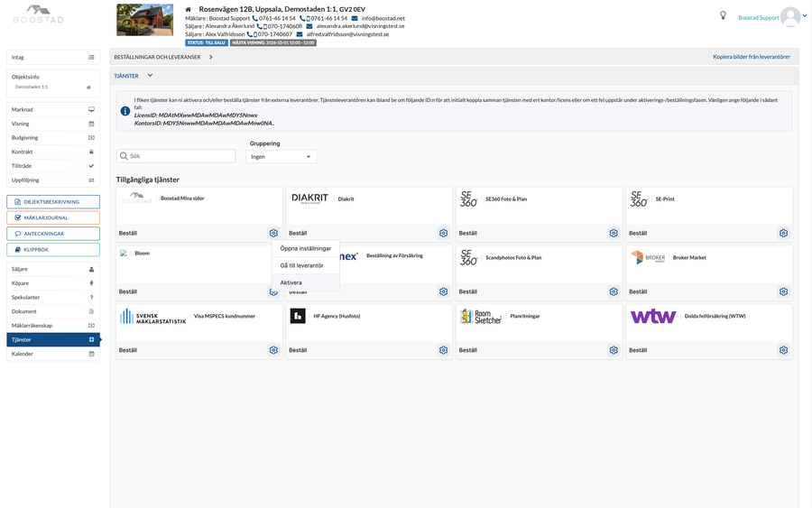This screenshot has width=812, height=508.
Task: Click the Objektbeskrivning button
Action: click(53, 202)
